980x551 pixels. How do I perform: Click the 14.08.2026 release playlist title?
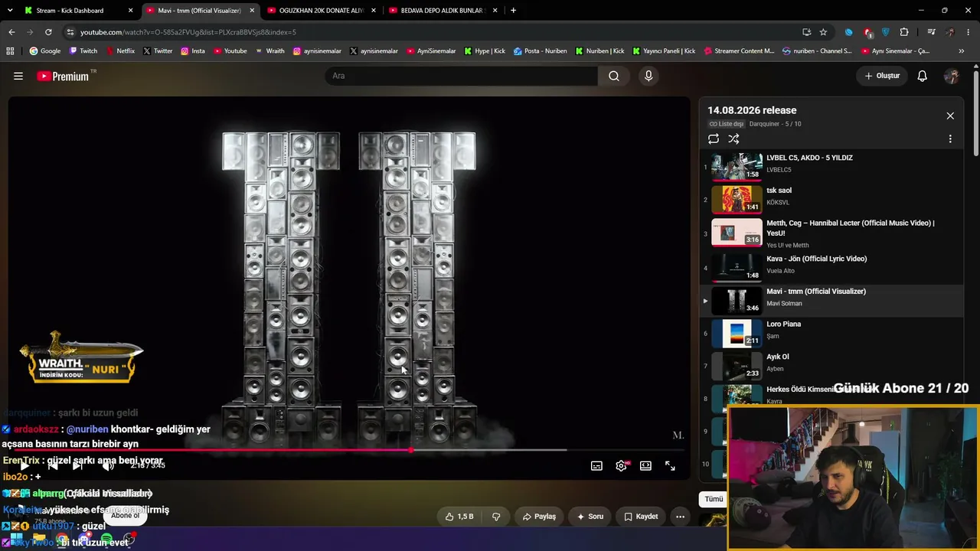[x=752, y=110]
